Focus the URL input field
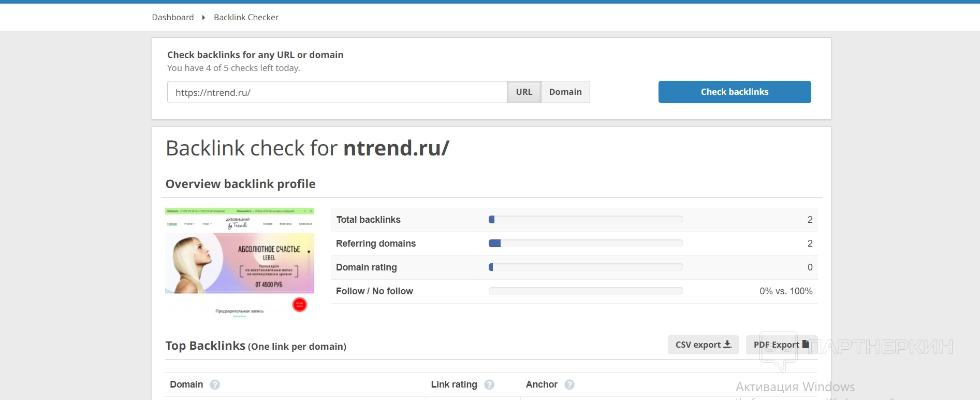Viewport: 980px width, 400px height. pos(337,92)
